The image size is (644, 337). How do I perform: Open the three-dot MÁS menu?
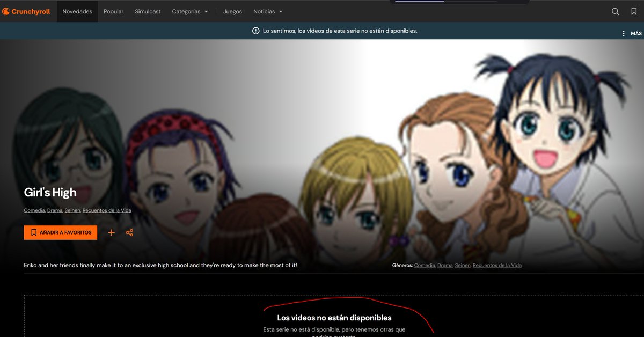624,33
